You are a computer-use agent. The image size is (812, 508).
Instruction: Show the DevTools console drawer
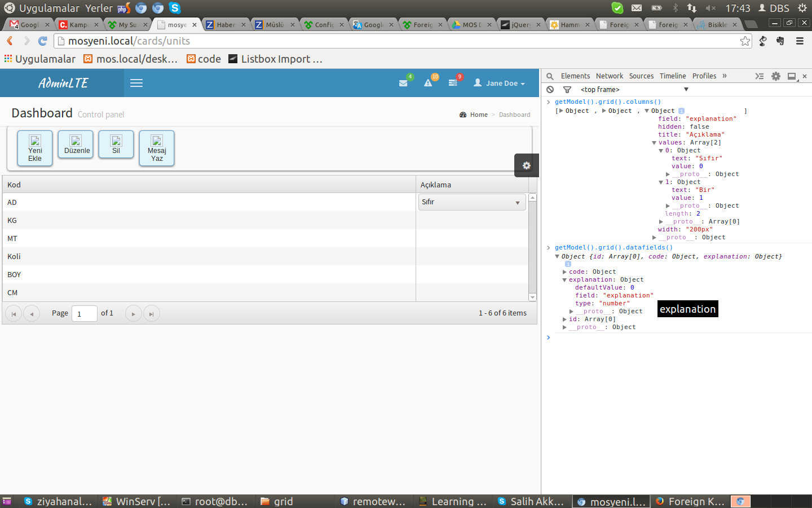click(760, 76)
